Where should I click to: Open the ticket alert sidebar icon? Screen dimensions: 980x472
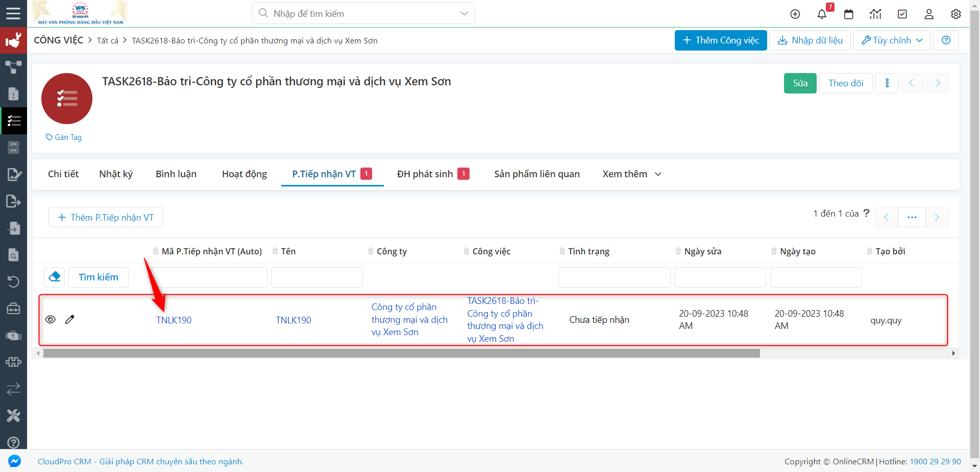click(13, 336)
